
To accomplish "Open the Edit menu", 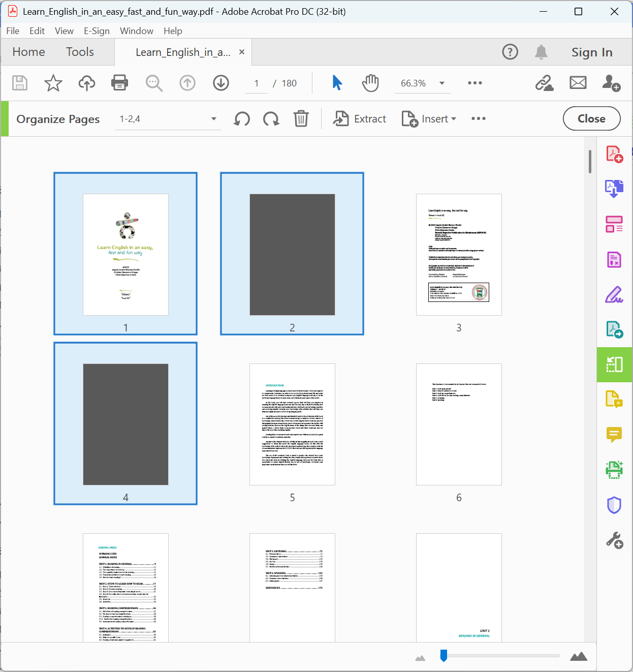I will pos(37,30).
